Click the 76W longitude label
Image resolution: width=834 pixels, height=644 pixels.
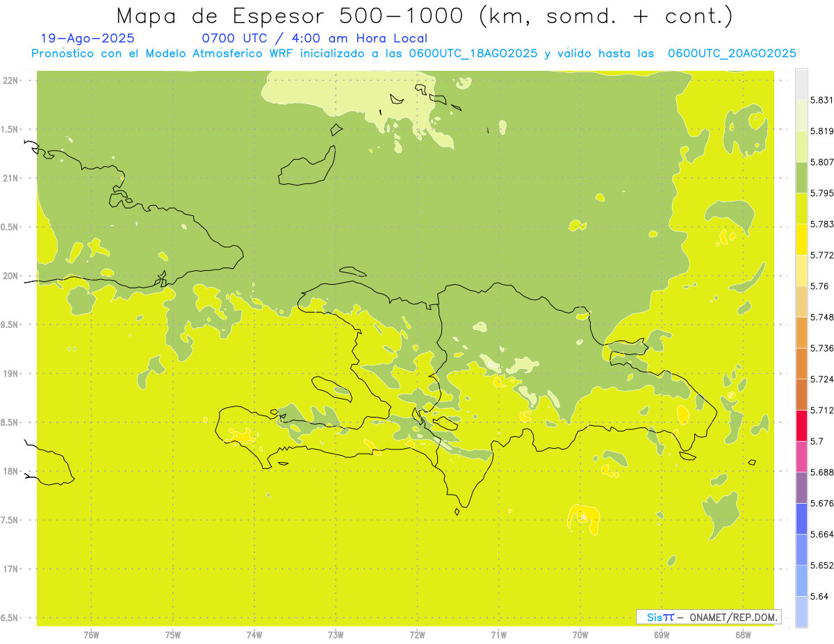91,635
